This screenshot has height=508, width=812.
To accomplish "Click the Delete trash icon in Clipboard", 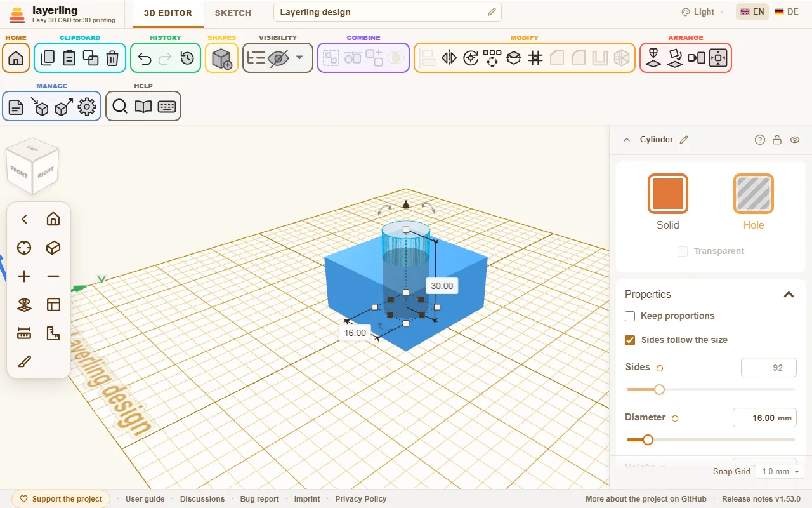I will coord(112,58).
